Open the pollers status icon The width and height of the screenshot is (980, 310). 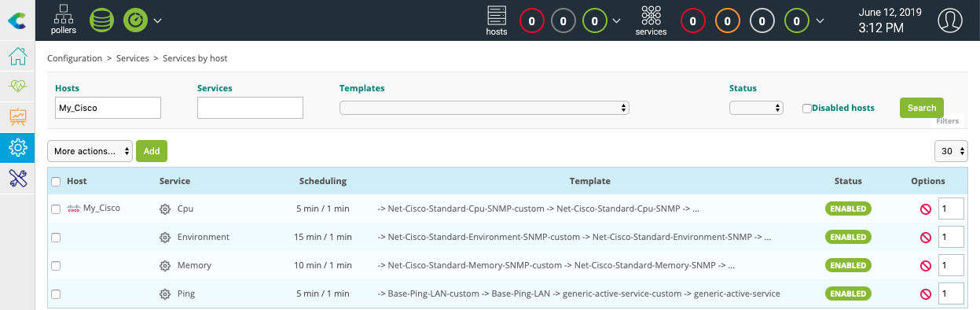(x=64, y=20)
